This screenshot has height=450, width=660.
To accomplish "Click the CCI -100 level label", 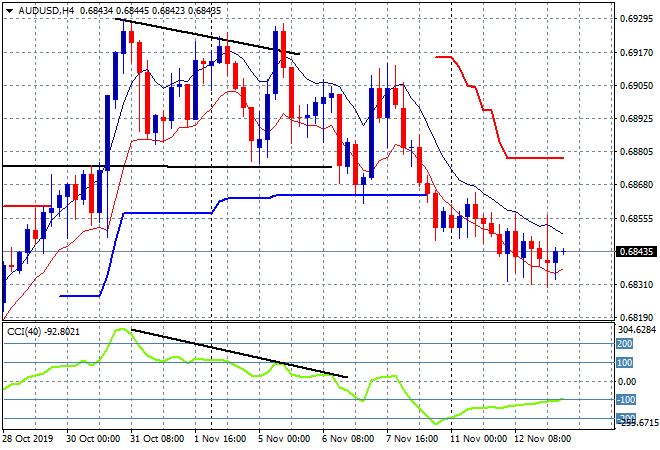I will (x=625, y=401).
